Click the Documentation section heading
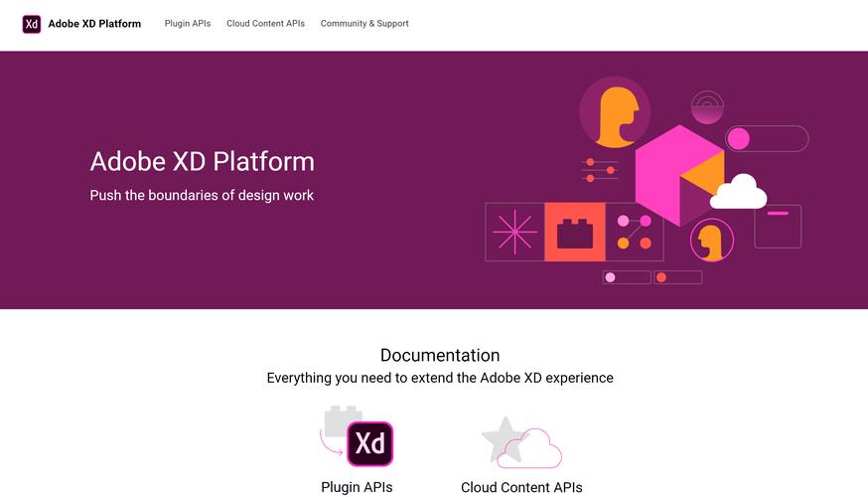This screenshot has height=497, width=868. tap(440, 355)
